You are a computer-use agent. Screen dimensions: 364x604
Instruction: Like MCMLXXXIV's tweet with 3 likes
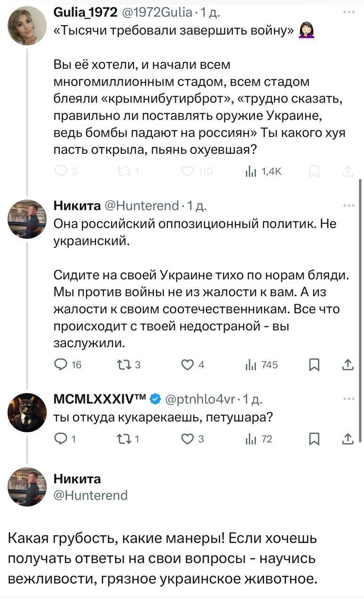click(187, 439)
